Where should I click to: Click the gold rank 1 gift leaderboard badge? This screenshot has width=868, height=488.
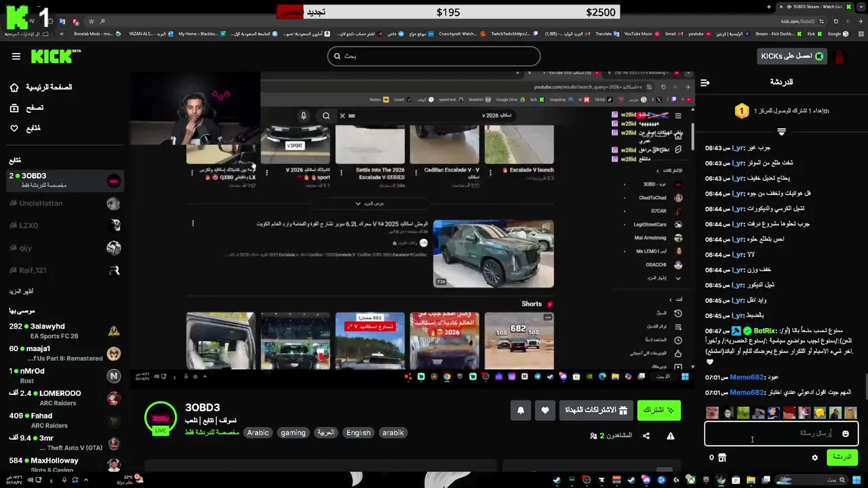click(x=741, y=110)
